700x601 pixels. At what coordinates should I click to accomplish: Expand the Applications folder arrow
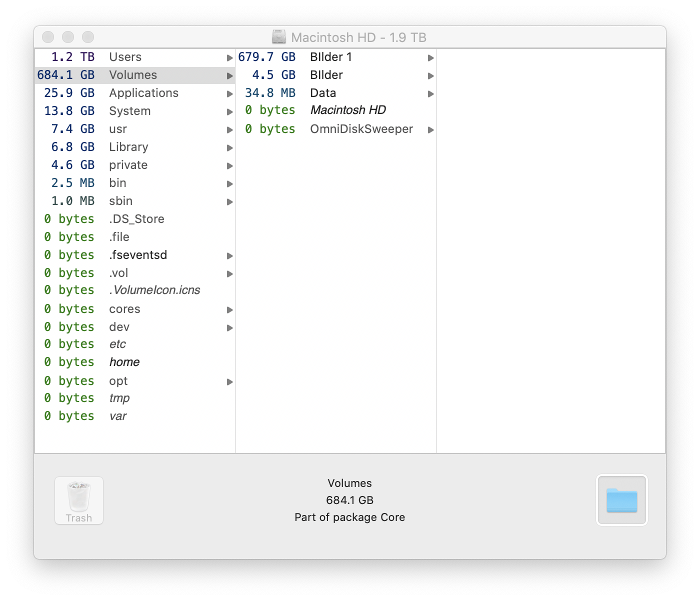coord(230,94)
